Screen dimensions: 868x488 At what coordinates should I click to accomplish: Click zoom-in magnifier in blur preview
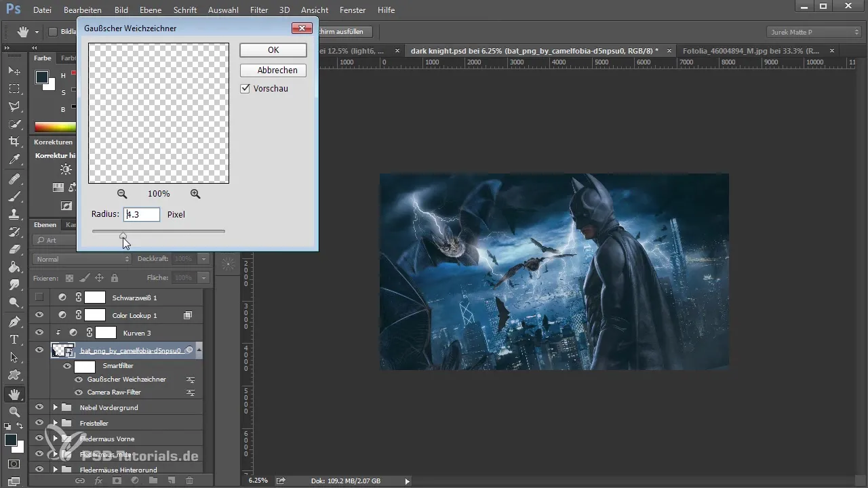pyautogui.click(x=195, y=194)
